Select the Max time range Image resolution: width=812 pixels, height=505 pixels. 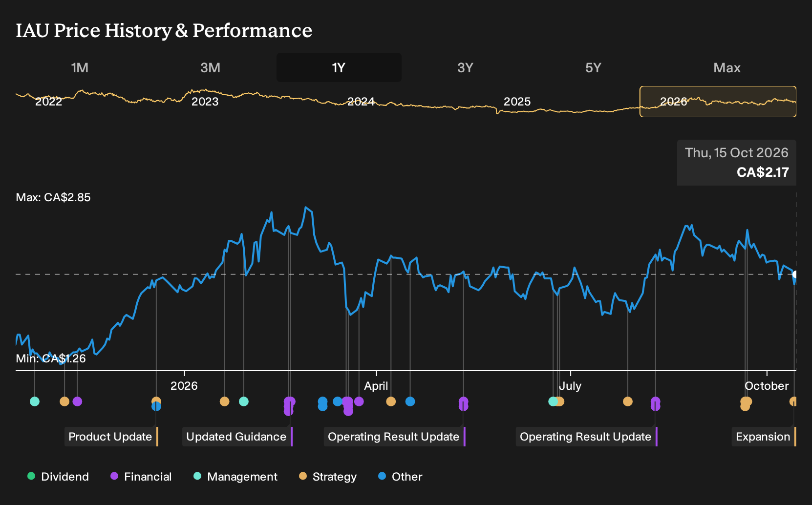coord(727,67)
